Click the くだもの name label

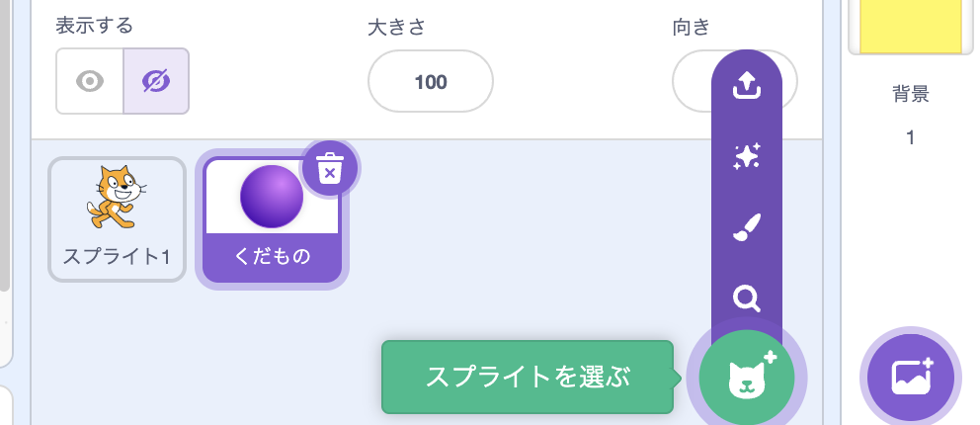[x=272, y=257]
